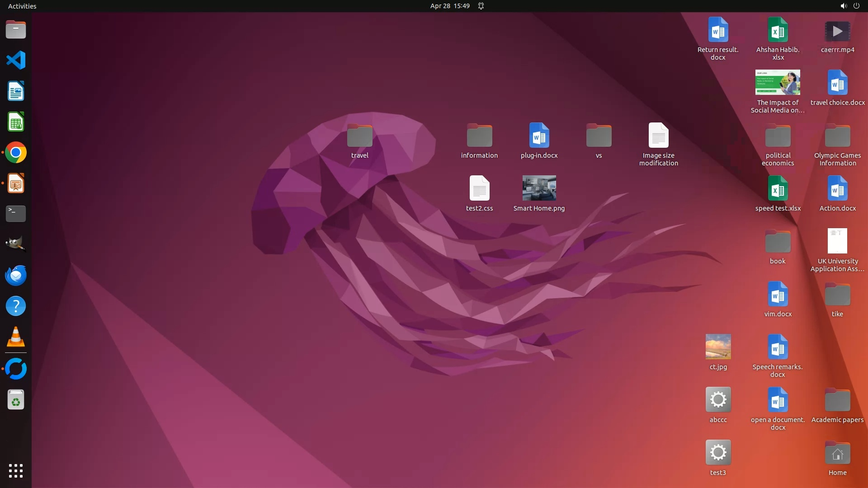The image size is (868, 488).
Task: Open Visual Studio Code from the dock
Action: 16,60
